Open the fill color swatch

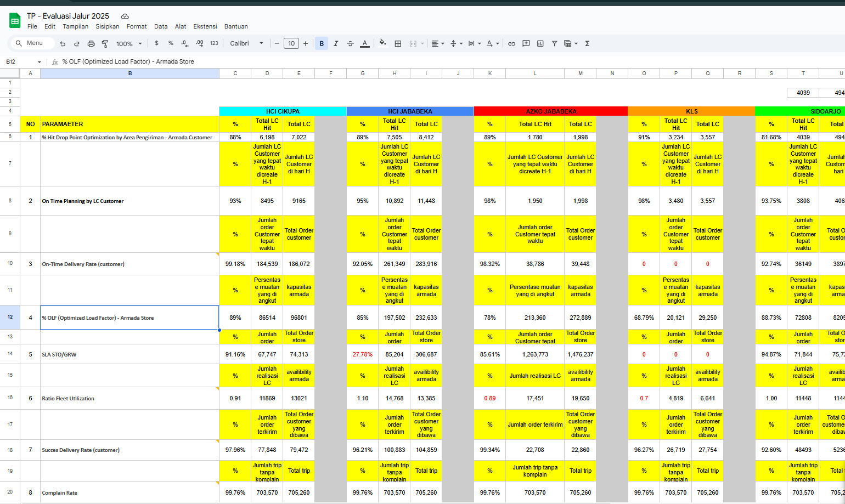click(382, 43)
